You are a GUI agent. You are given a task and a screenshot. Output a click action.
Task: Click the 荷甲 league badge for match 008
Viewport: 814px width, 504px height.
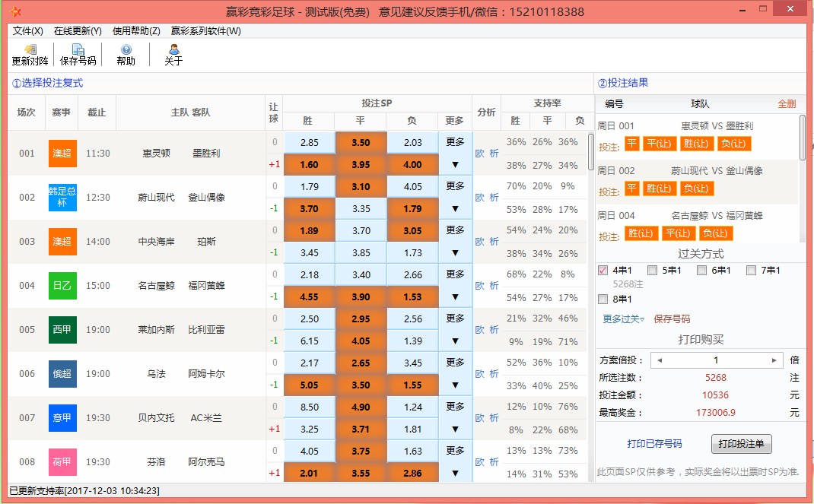click(x=62, y=462)
